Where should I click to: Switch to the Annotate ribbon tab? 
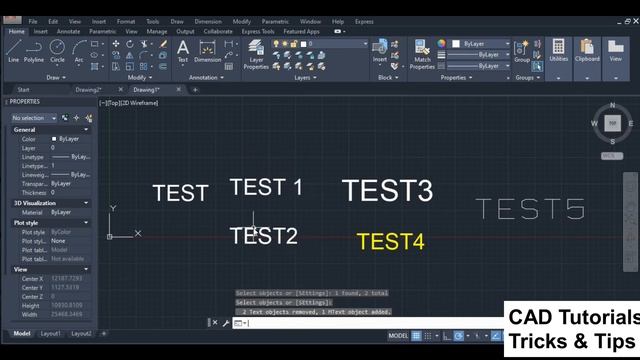(68, 31)
